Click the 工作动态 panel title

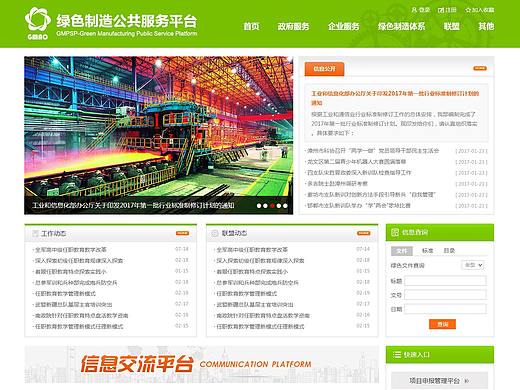pos(53,233)
